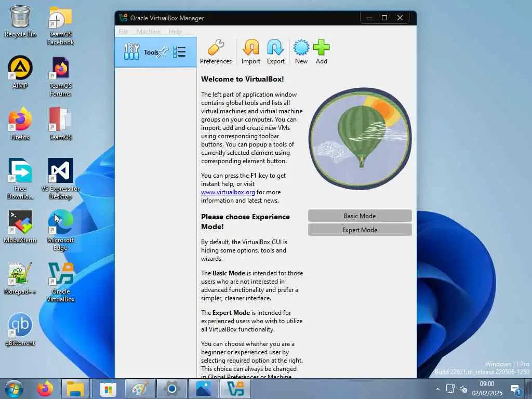Image resolution: width=532 pixels, height=399 pixels.
Task: Select the TeamOS desktop shortcut
Action: tap(60, 124)
